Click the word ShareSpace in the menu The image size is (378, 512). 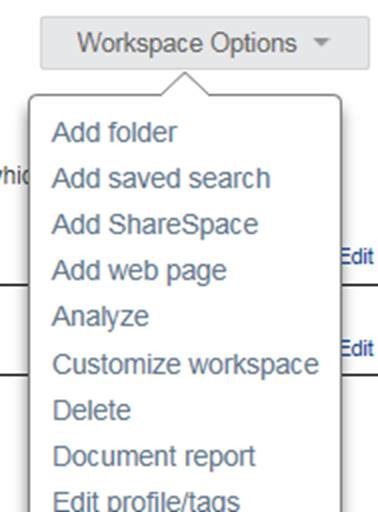point(183,225)
